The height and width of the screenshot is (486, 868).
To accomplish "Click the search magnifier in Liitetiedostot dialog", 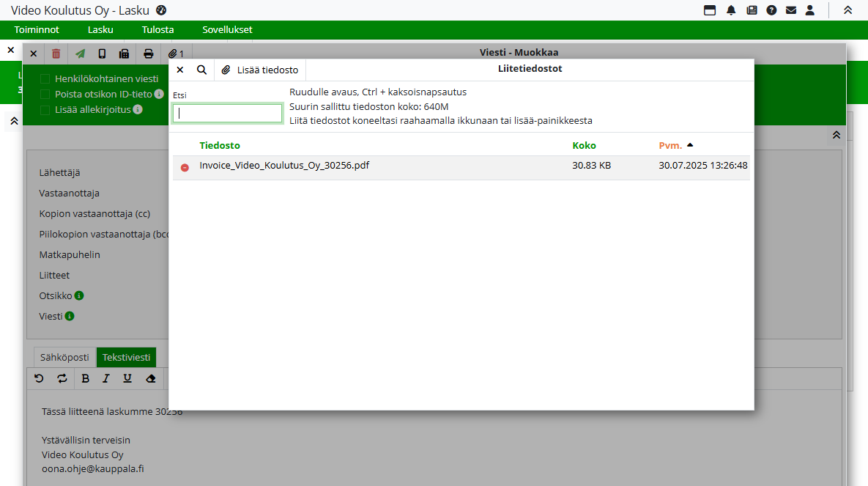I will (201, 70).
